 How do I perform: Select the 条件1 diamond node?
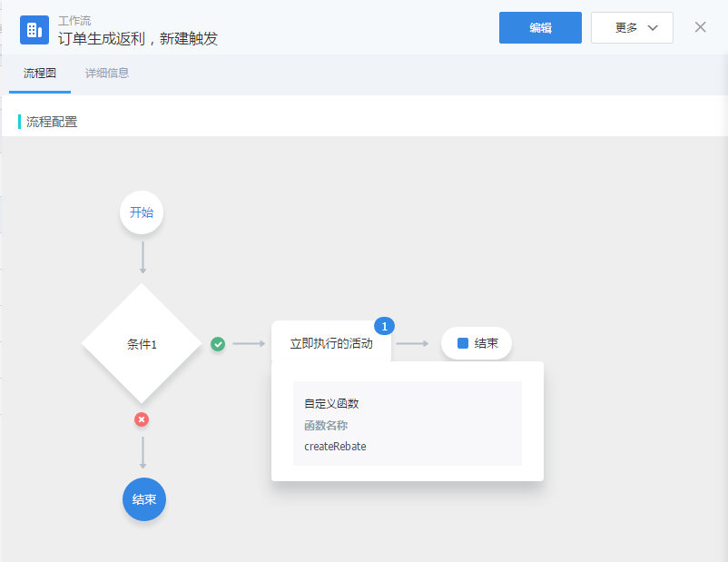tap(142, 344)
